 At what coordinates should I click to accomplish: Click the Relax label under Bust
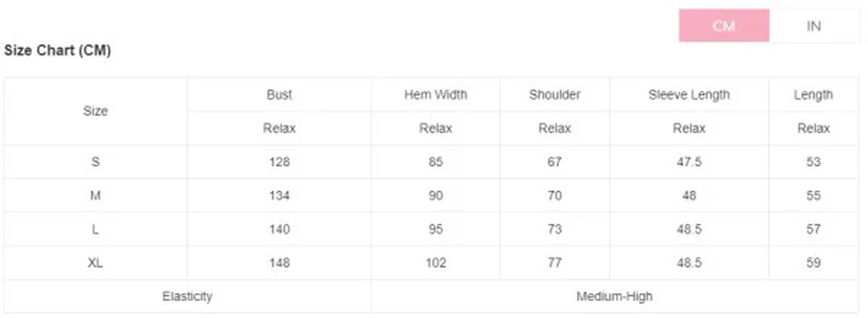[279, 128]
